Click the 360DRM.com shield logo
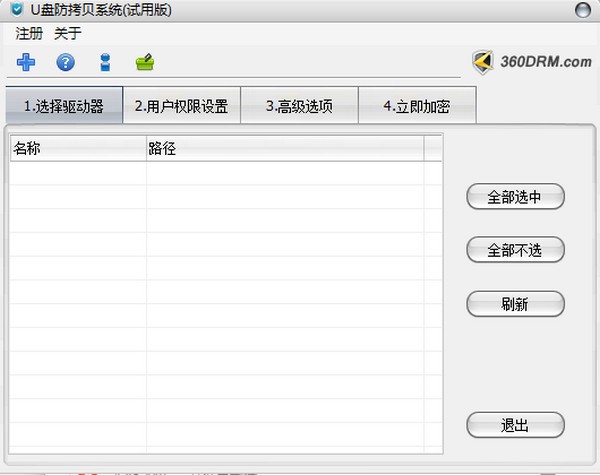 coord(482,62)
